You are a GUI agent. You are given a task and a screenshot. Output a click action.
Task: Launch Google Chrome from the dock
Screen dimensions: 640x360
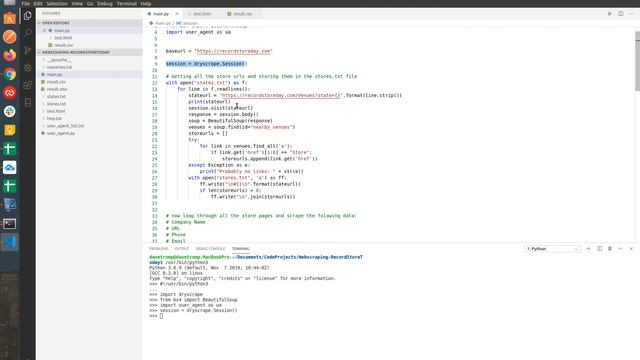(x=10, y=74)
